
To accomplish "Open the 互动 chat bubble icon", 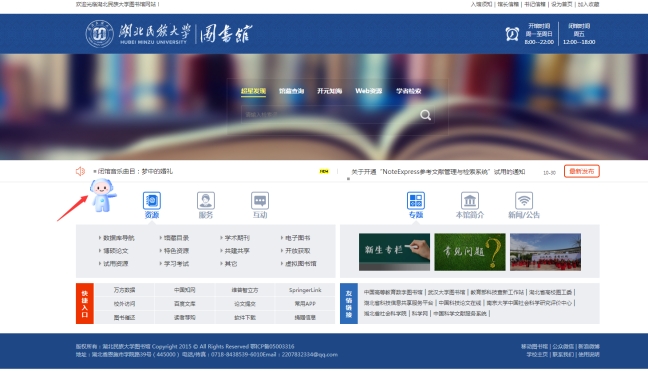I will tap(260, 201).
